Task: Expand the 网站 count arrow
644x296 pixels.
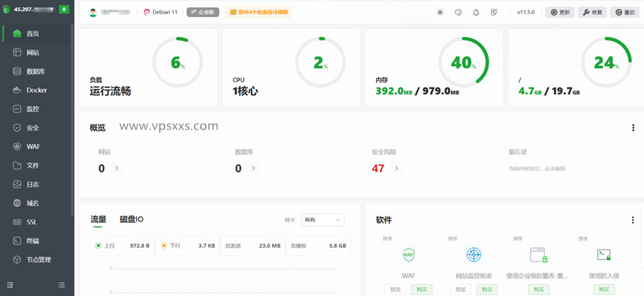Action: [x=117, y=168]
